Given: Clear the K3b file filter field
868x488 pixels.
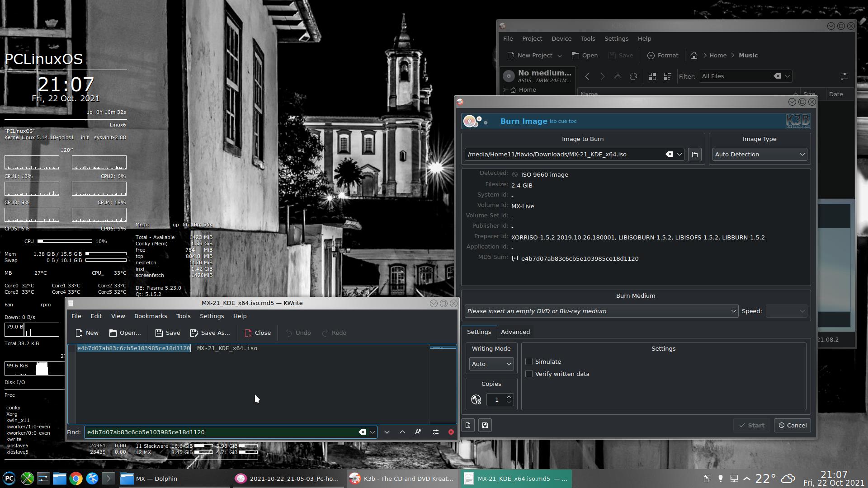Looking at the screenshot, I should click(777, 76).
